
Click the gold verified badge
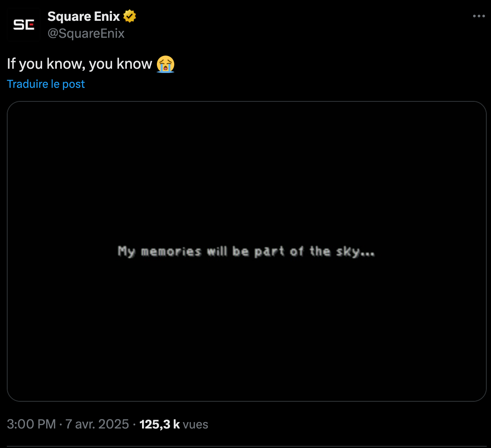pyautogui.click(x=129, y=16)
